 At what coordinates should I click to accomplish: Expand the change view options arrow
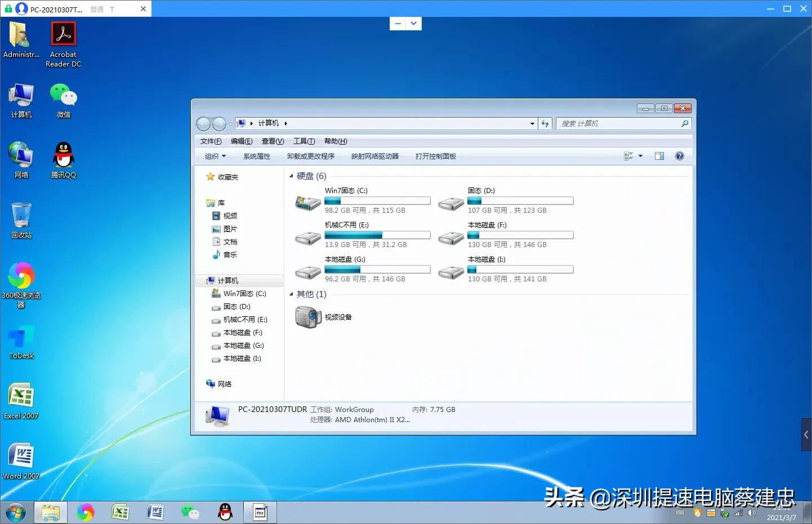pyautogui.click(x=640, y=156)
